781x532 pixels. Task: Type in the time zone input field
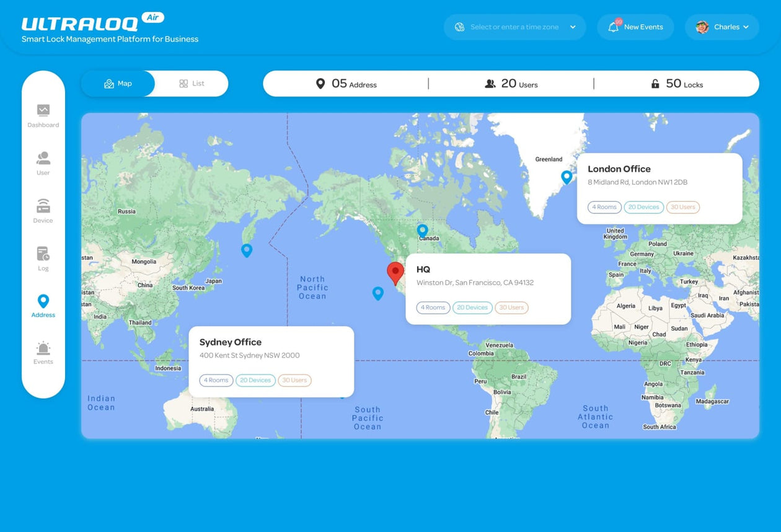[x=514, y=27]
